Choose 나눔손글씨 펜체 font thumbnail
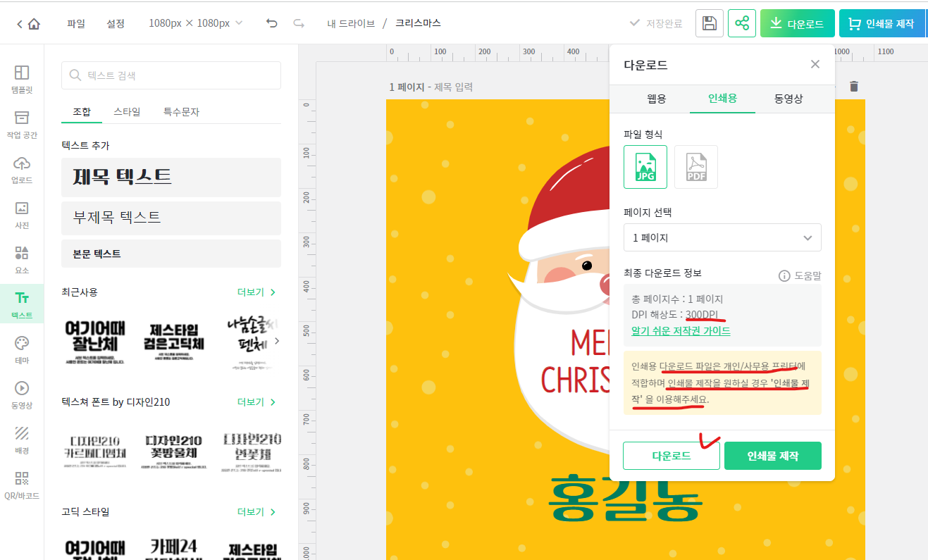Image resolution: width=928 pixels, height=560 pixels. pyautogui.click(x=249, y=342)
